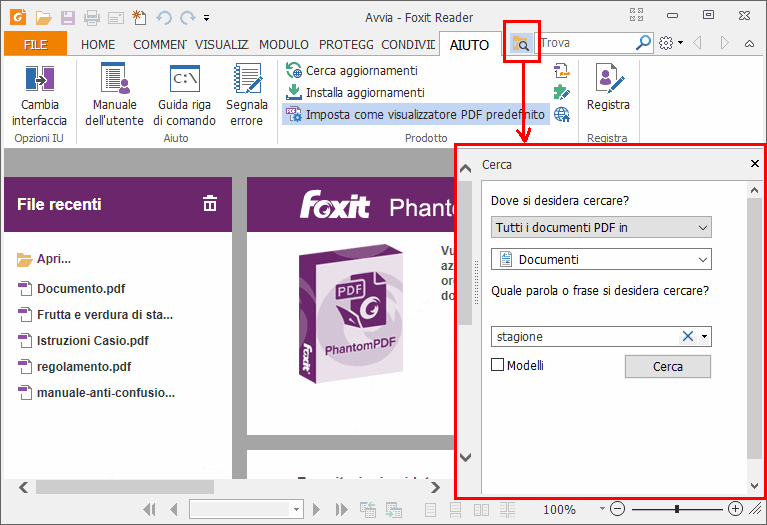Click the email envelope icon in quick toolbar
The image size is (767, 525).
(116, 19)
